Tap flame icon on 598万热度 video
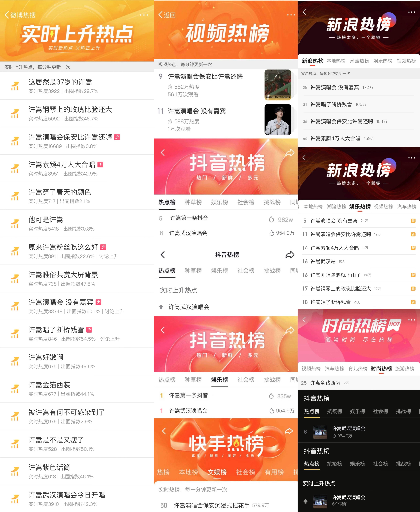The image size is (420, 512). pyautogui.click(x=170, y=122)
